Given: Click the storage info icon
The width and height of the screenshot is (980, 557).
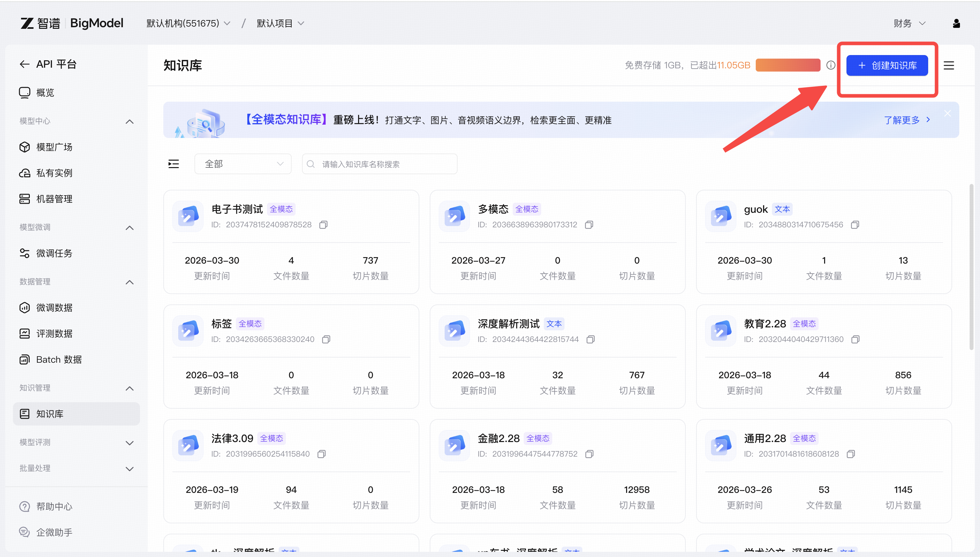Looking at the screenshot, I should point(830,65).
